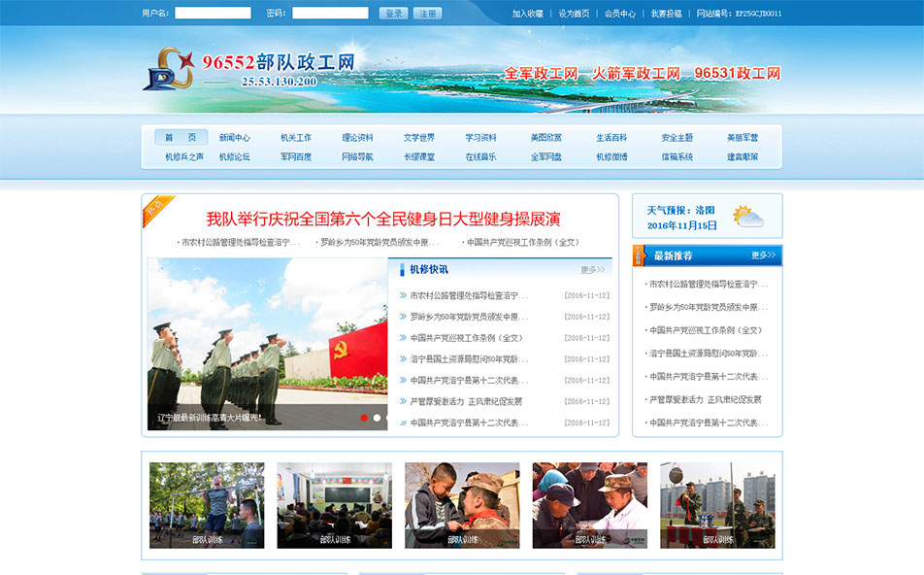Open the classroom photo thumbnail
Image resolution: width=924 pixels, height=575 pixels.
334,505
